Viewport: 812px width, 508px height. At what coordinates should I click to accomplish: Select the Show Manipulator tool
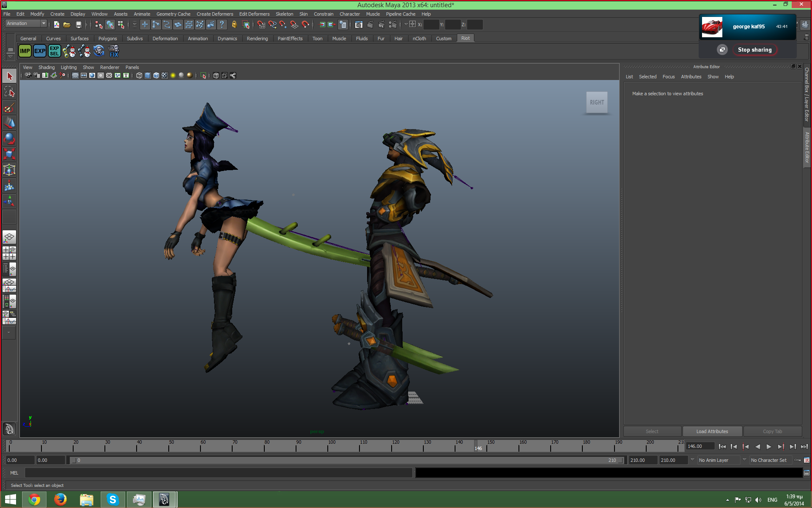9,201
